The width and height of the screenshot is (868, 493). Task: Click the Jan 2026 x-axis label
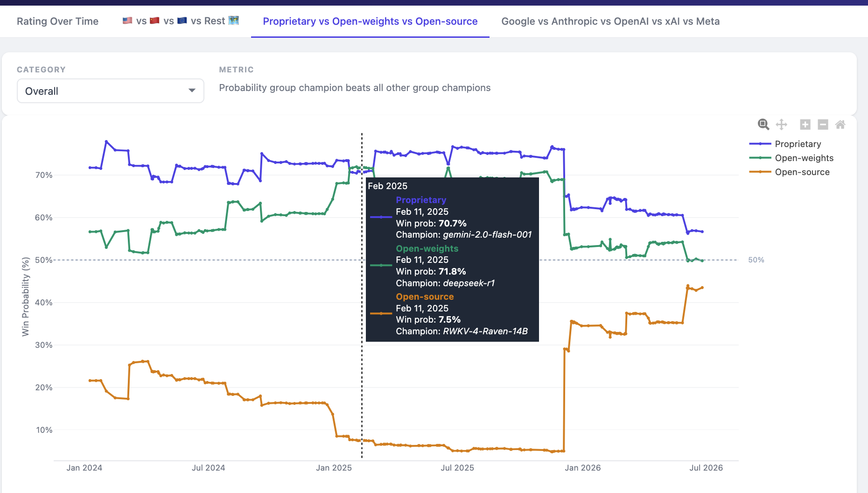click(x=583, y=468)
